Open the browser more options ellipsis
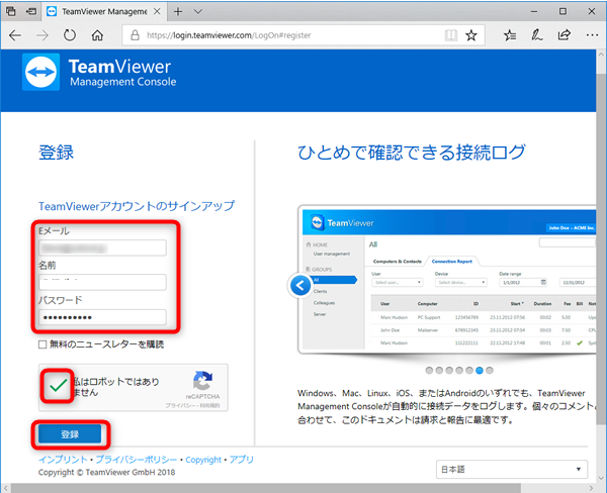Viewport: 607px width, 493px height. (592, 35)
